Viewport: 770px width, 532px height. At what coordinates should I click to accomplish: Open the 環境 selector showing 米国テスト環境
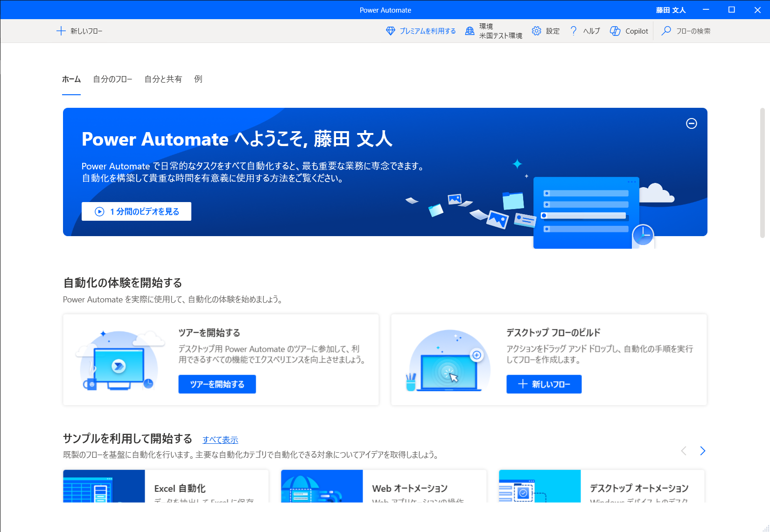(493, 31)
